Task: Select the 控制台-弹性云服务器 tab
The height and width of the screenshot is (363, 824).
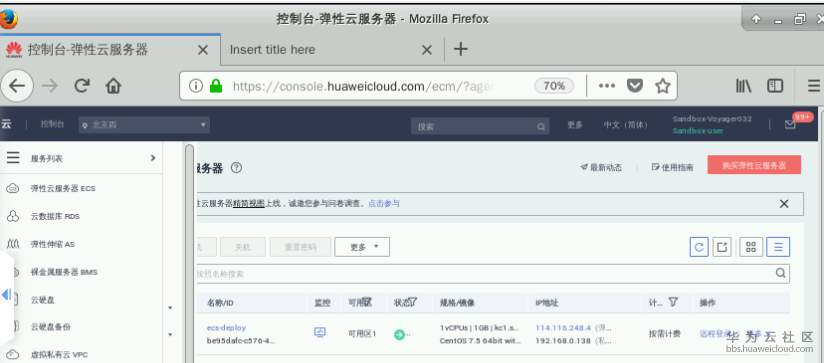Action: (110, 50)
